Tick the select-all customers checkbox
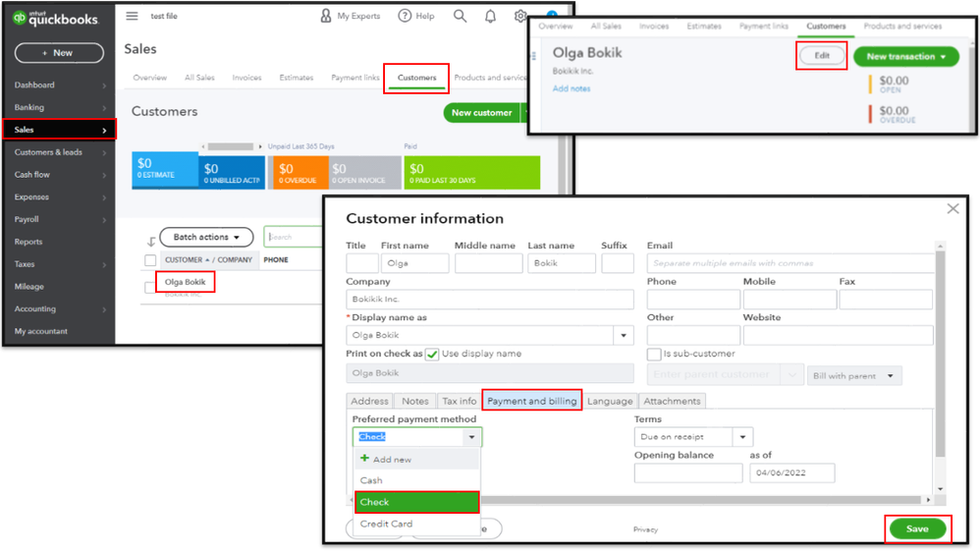Image resolution: width=980 pixels, height=552 pixels. pos(150,260)
